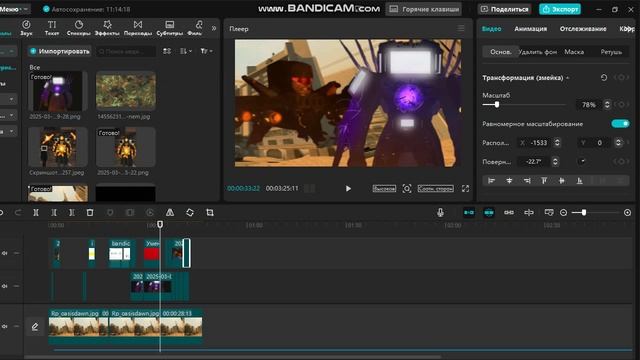
Task: Click the Поделиться share button
Action: click(505, 9)
